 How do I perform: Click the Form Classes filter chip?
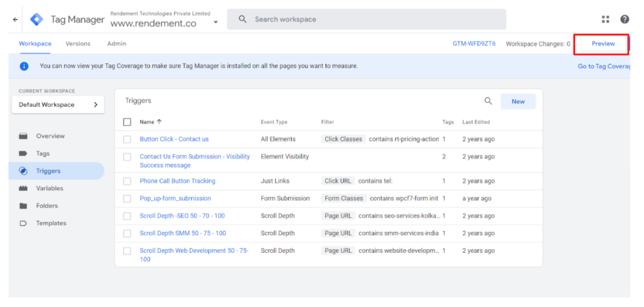pyautogui.click(x=344, y=199)
